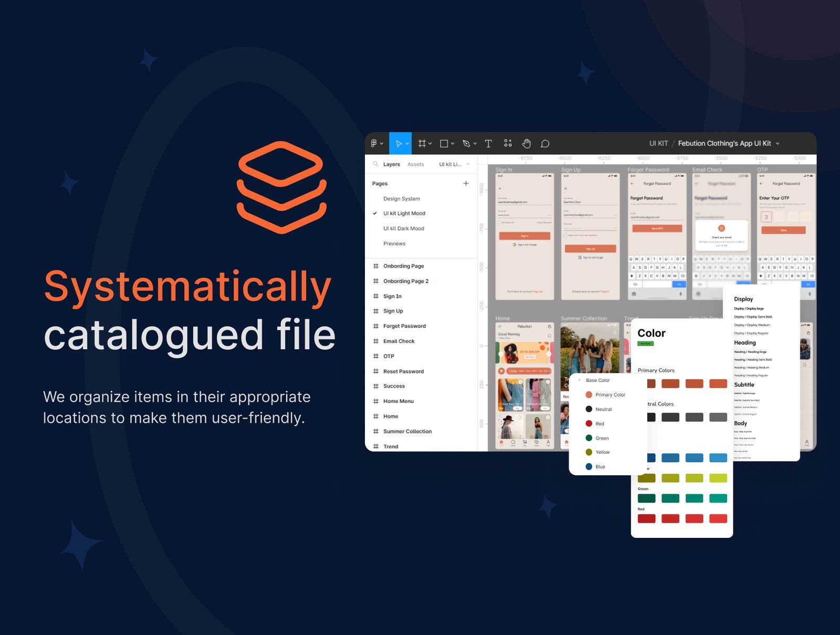The width and height of the screenshot is (840, 635).
Task: Click the search icon in layers panel
Action: coord(375,164)
